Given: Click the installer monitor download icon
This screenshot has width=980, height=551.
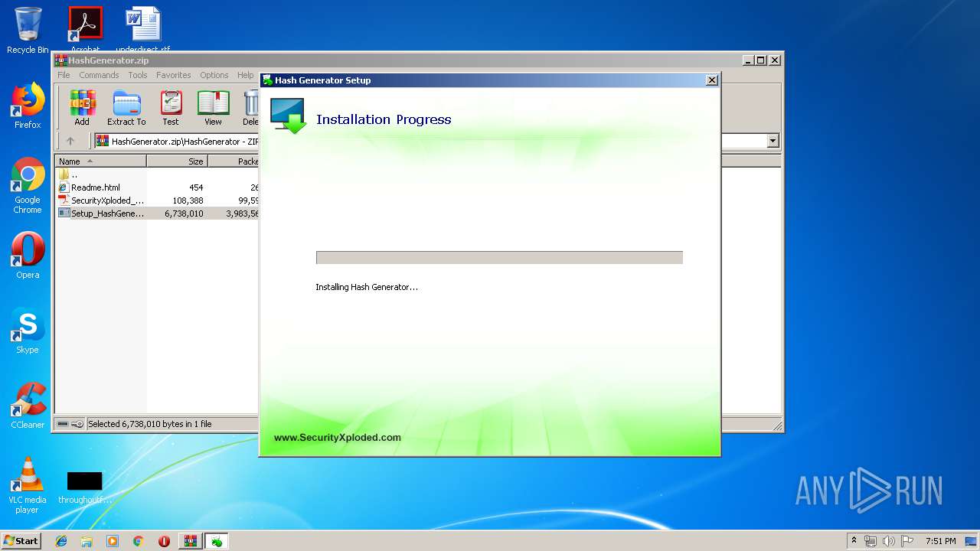Looking at the screenshot, I should point(289,116).
